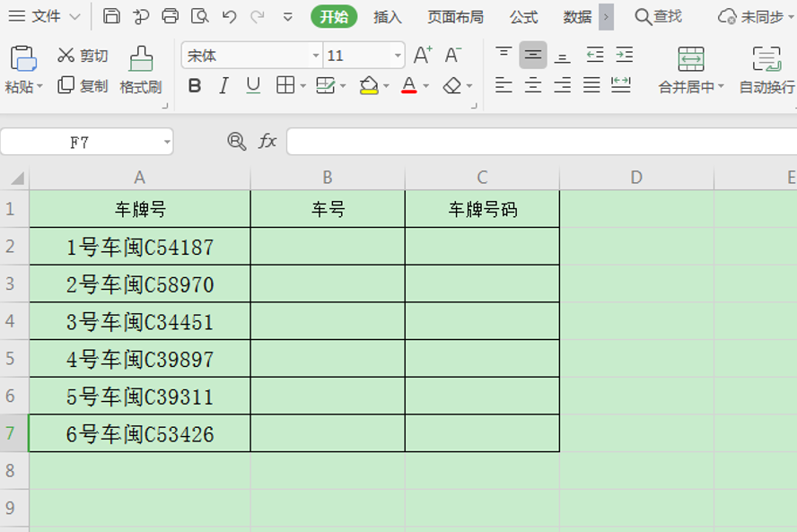797x532 pixels.
Task: Click the 查找 search button
Action: [658, 17]
